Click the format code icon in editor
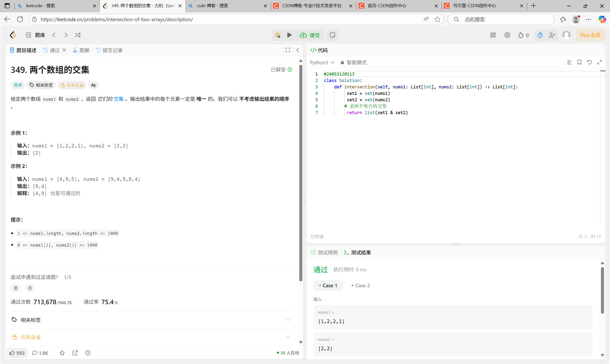Screen dimensions: 610x364 coord(569,62)
